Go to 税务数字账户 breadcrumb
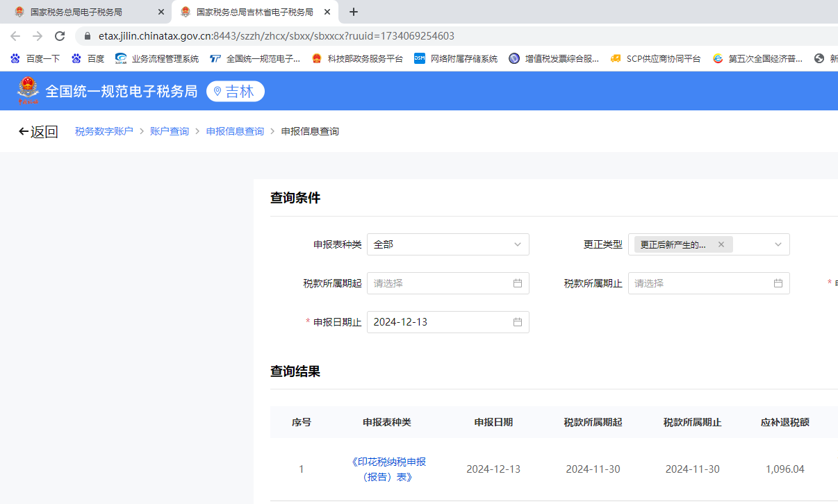This screenshot has width=838, height=504. point(104,131)
